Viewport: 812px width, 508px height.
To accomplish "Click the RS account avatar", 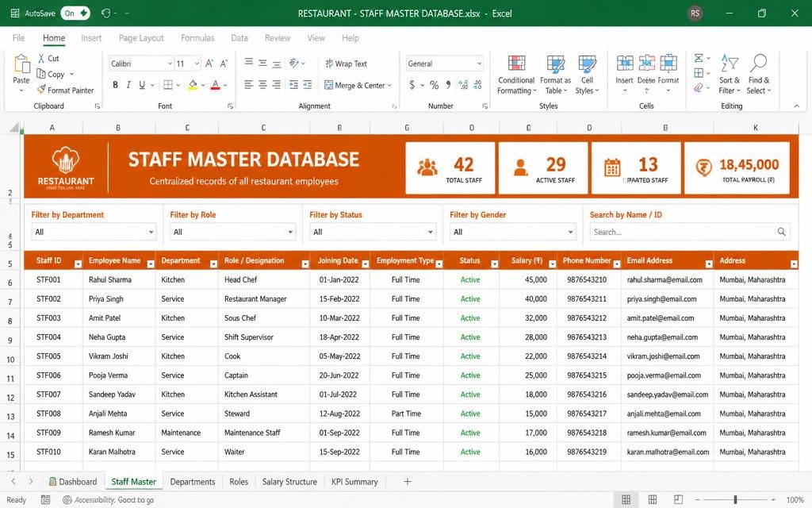I will 695,13.
